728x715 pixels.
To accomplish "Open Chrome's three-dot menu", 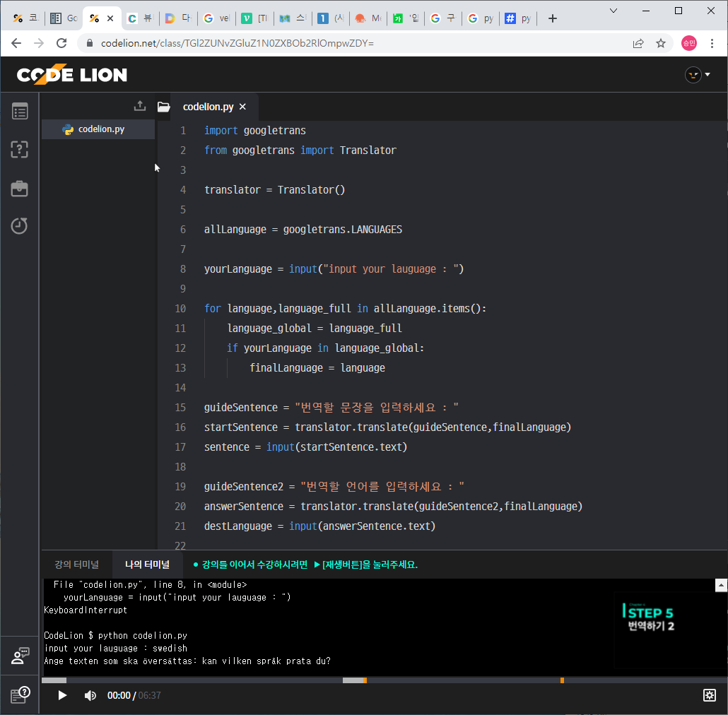I will click(712, 43).
